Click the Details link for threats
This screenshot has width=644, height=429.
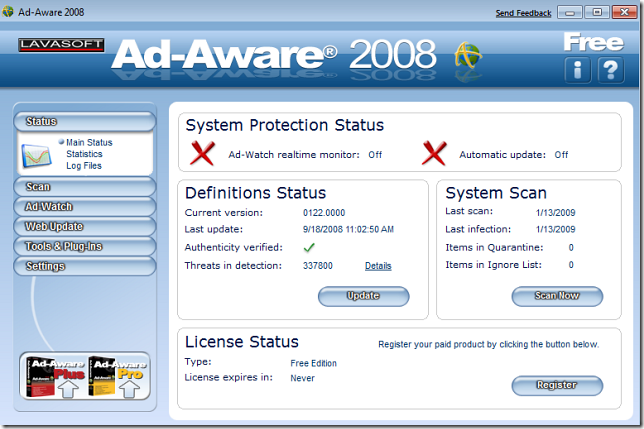378,266
